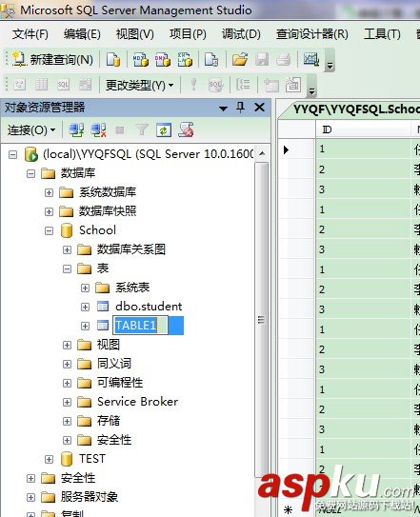
Task: Click the Execute SQL exclamation icon
Action: 193,85
